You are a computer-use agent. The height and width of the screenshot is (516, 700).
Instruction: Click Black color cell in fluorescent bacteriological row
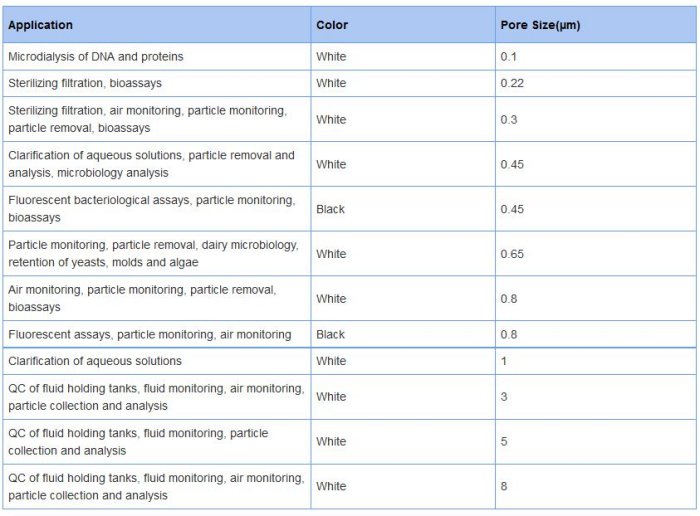click(x=331, y=209)
